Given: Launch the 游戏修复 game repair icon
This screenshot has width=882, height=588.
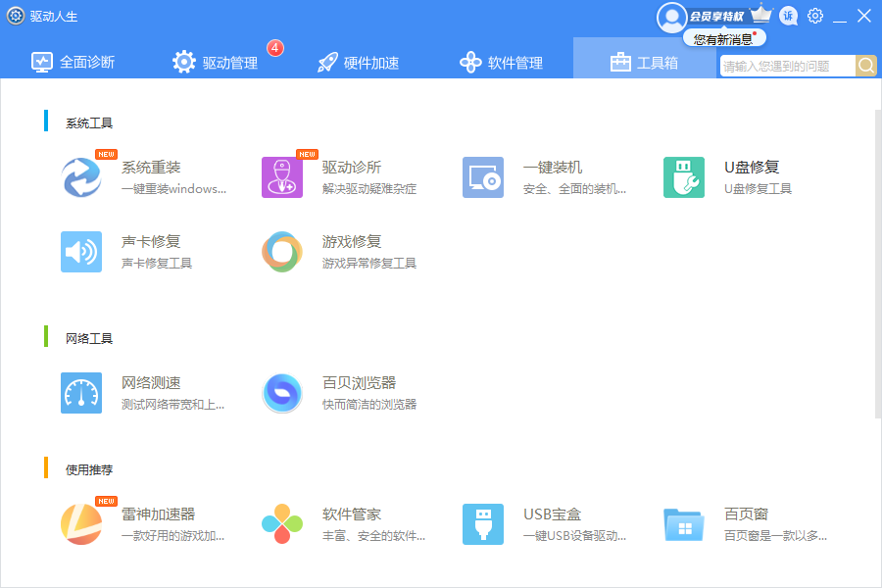Looking at the screenshot, I should 282,252.
